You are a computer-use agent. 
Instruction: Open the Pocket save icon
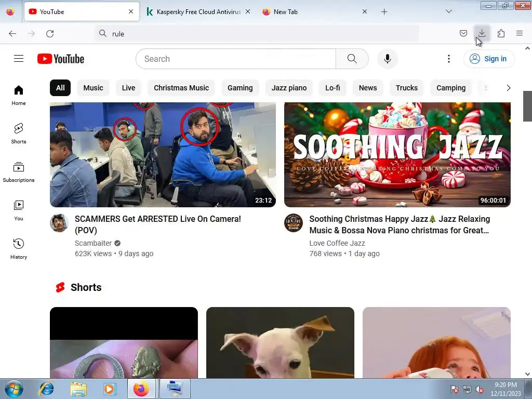pyautogui.click(x=463, y=33)
